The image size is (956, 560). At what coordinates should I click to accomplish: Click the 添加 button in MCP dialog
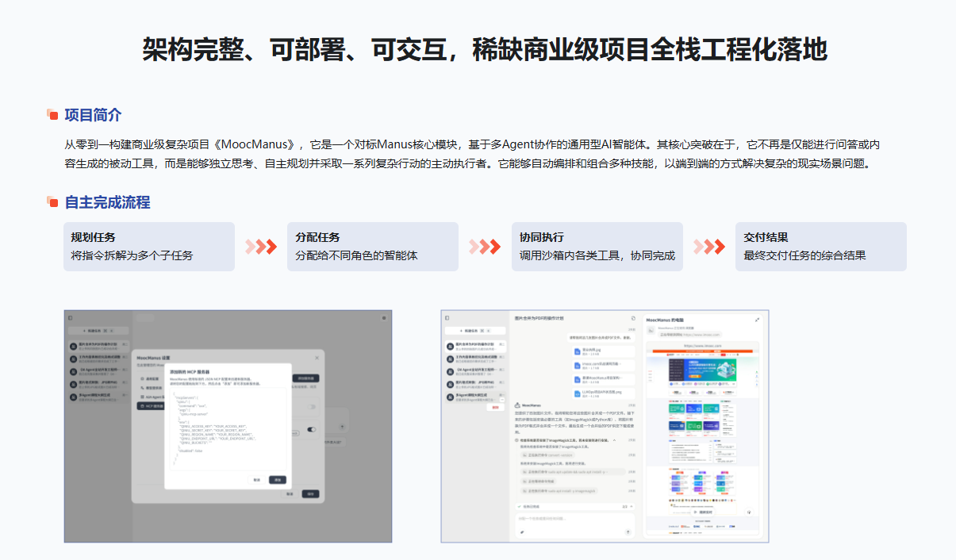277,480
